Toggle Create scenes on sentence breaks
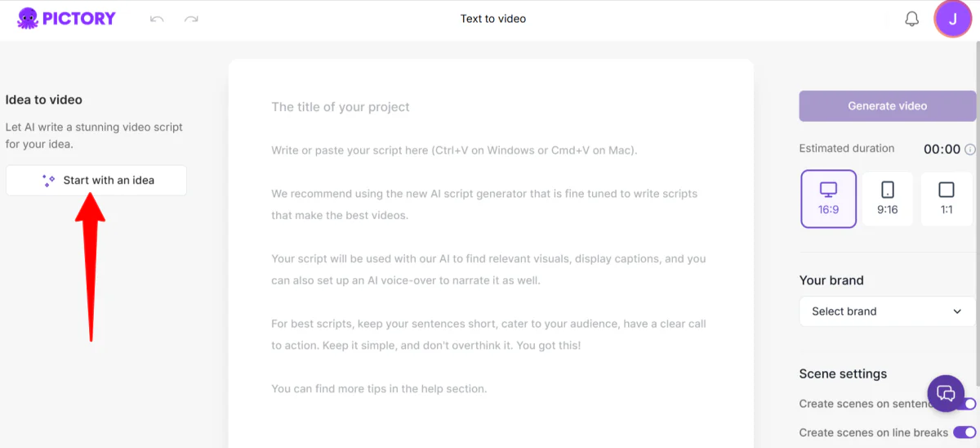Image resolution: width=980 pixels, height=448 pixels. [x=969, y=404]
